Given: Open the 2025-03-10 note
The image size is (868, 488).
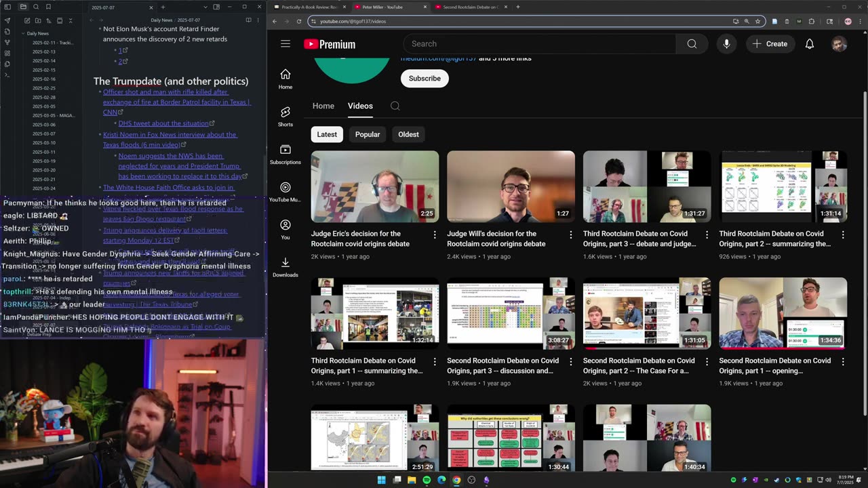Looking at the screenshot, I should [44, 143].
